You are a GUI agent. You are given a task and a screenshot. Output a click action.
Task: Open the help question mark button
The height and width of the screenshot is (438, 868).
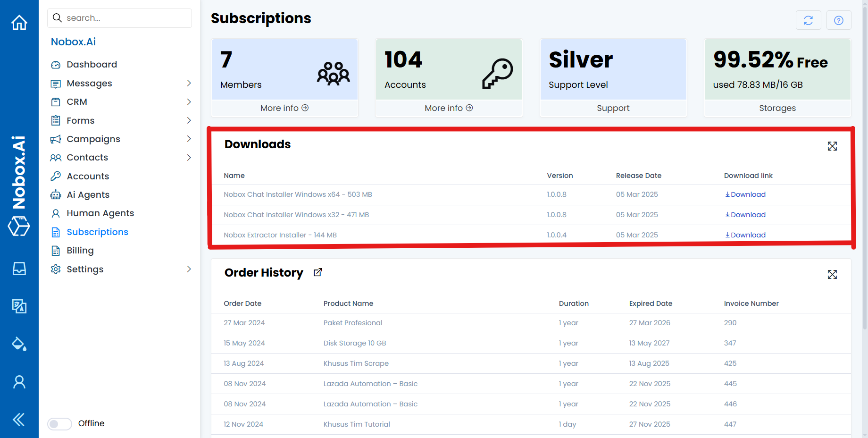[x=838, y=20]
